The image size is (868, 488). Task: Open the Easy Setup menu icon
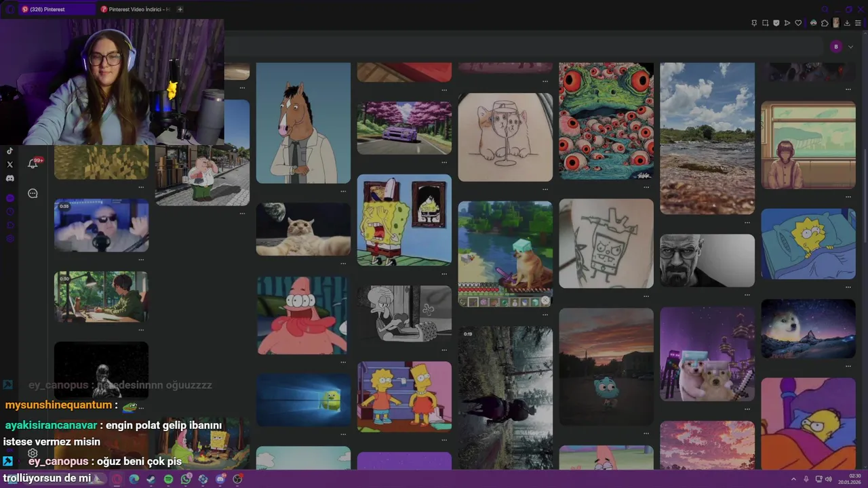pyautogui.click(x=858, y=23)
